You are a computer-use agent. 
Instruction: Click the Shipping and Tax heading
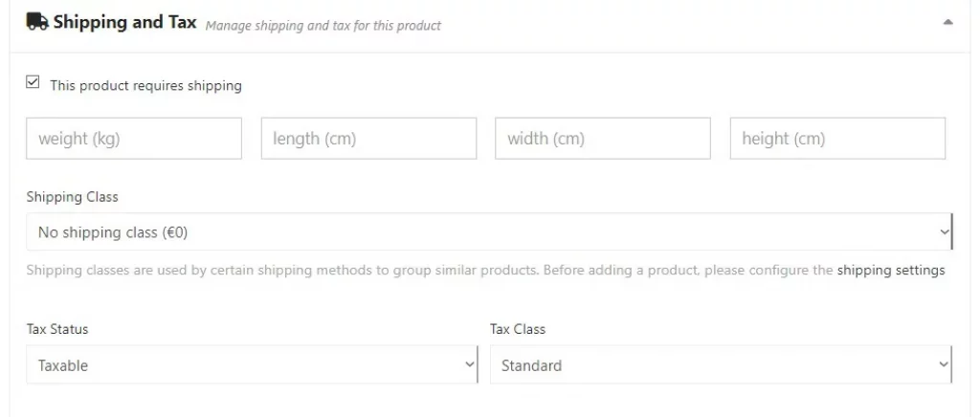coord(124,23)
